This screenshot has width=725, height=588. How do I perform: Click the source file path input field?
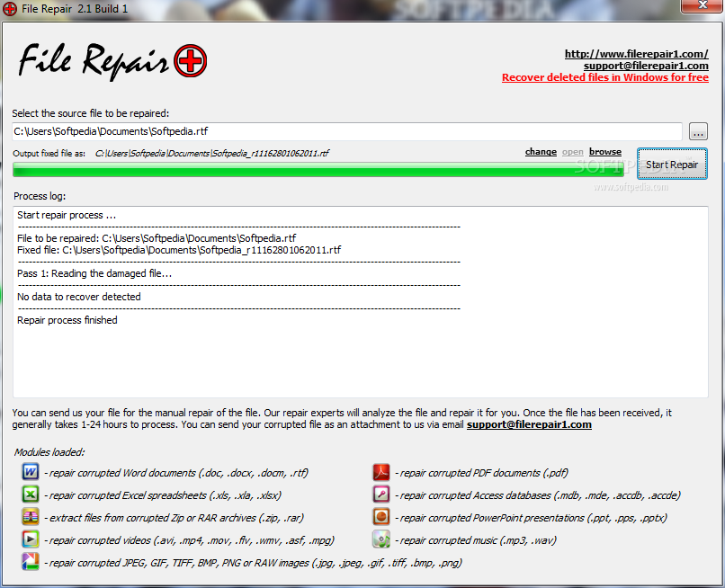coord(347,131)
